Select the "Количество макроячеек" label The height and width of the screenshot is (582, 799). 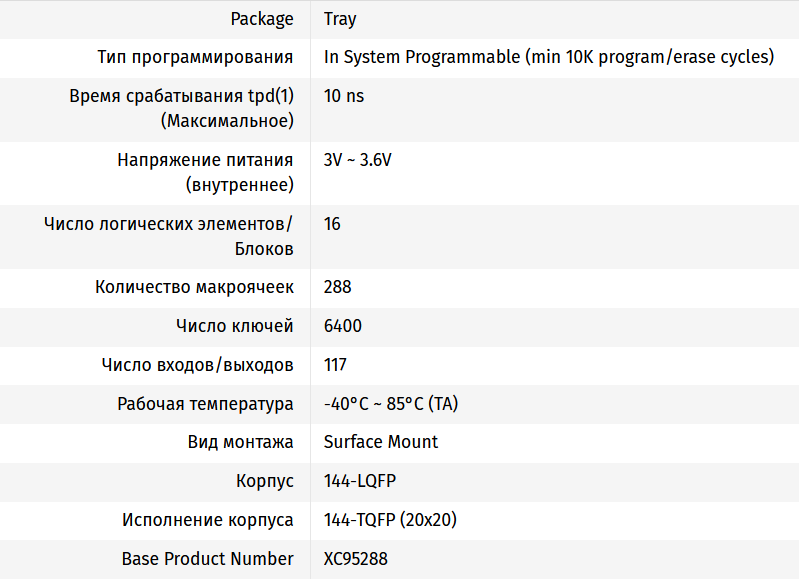[x=194, y=287]
